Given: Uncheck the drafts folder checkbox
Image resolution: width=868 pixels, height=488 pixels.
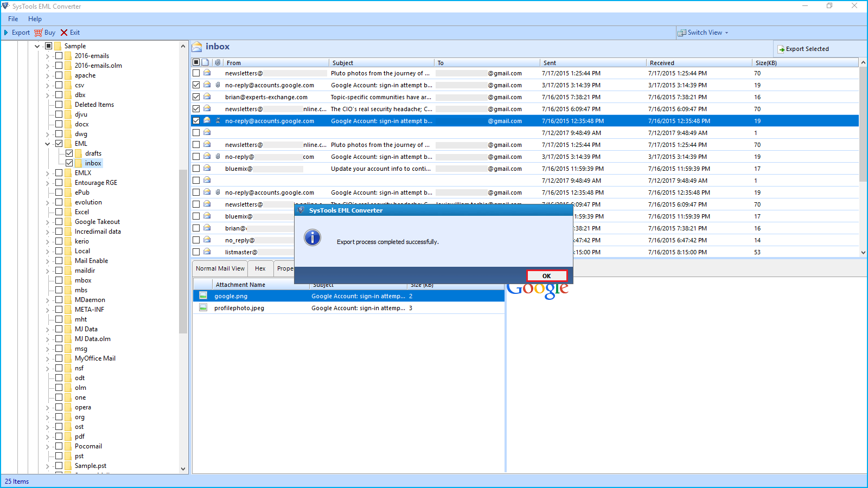Looking at the screenshot, I should [x=69, y=153].
